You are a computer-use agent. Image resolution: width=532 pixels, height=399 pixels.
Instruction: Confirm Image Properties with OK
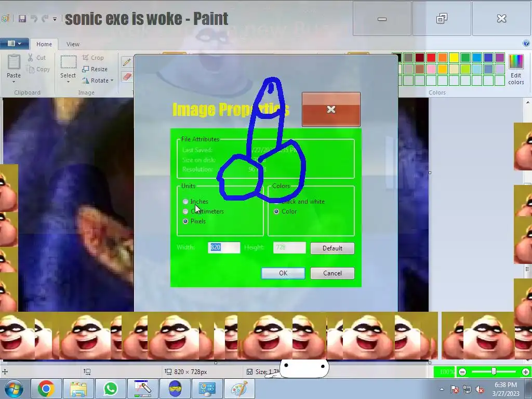(x=283, y=273)
